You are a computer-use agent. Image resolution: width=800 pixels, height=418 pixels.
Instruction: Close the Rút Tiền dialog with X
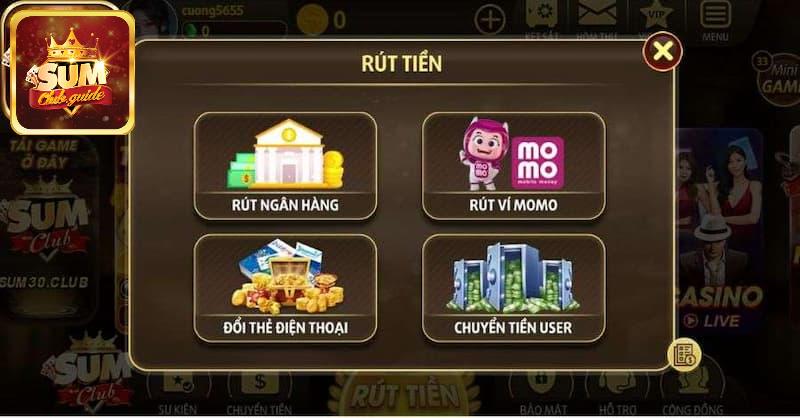662,52
